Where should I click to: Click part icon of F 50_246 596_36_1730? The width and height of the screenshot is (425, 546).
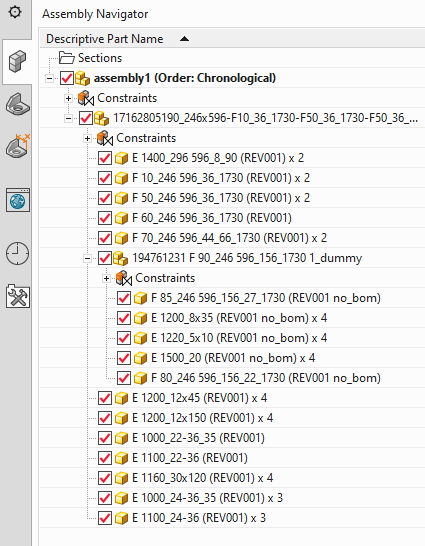pyautogui.click(x=121, y=198)
